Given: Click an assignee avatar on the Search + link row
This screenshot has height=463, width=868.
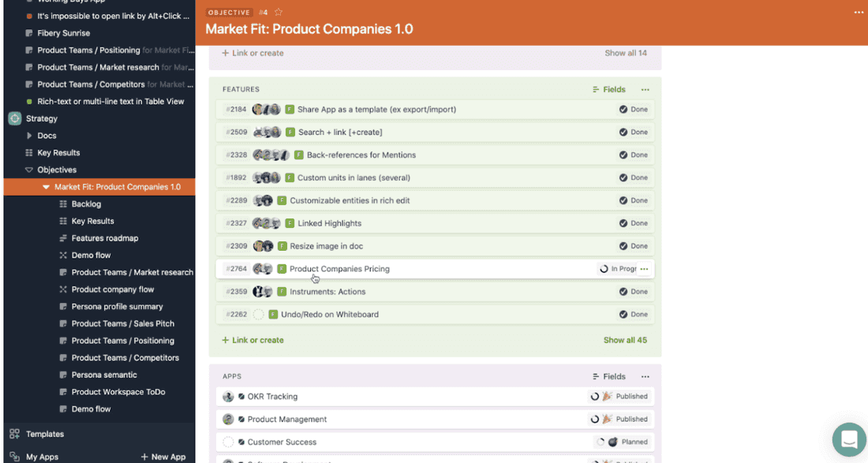Looking at the screenshot, I should click(260, 132).
